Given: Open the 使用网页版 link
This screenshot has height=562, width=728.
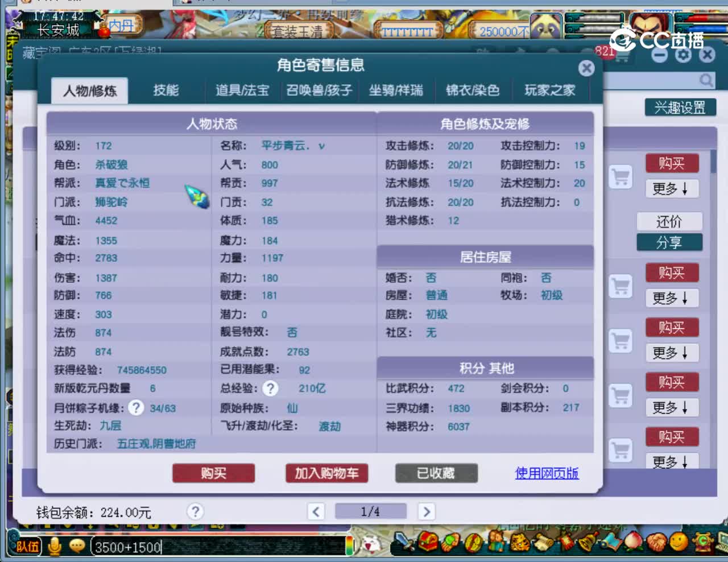Looking at the screenshot, I should [547, 473].
